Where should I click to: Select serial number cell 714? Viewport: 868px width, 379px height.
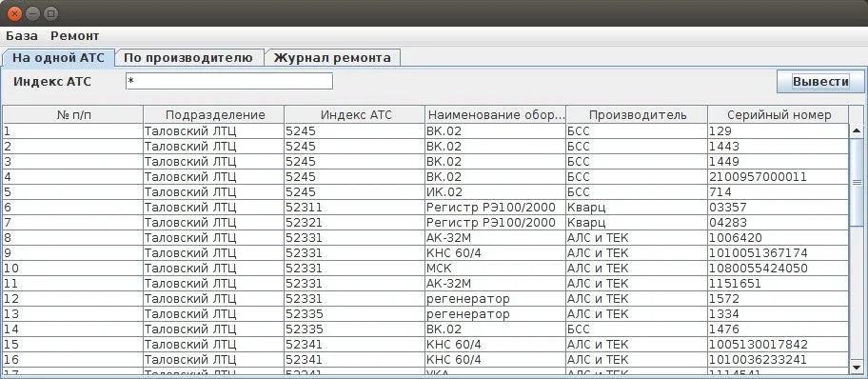tap(779, 192)
